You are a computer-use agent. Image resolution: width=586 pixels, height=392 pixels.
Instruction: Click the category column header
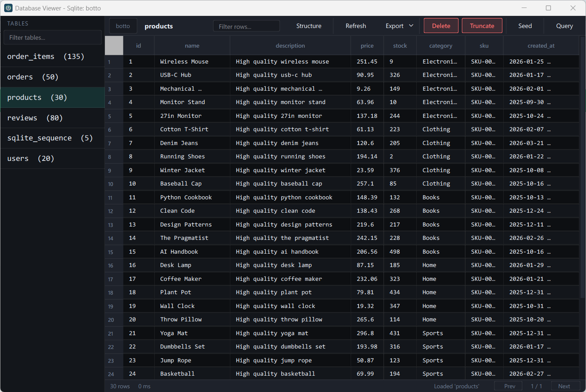(441, 46)
